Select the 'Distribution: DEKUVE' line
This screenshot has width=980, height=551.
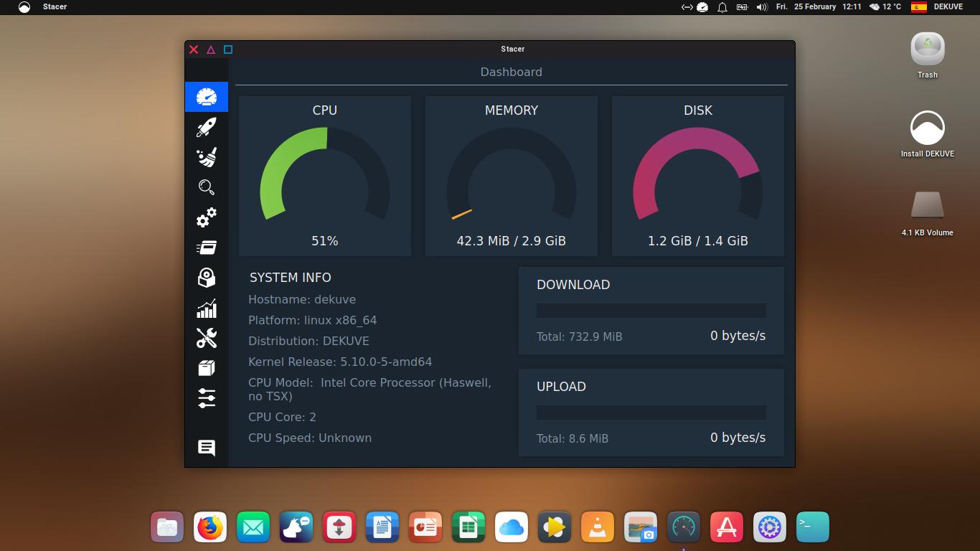(308, 341)
